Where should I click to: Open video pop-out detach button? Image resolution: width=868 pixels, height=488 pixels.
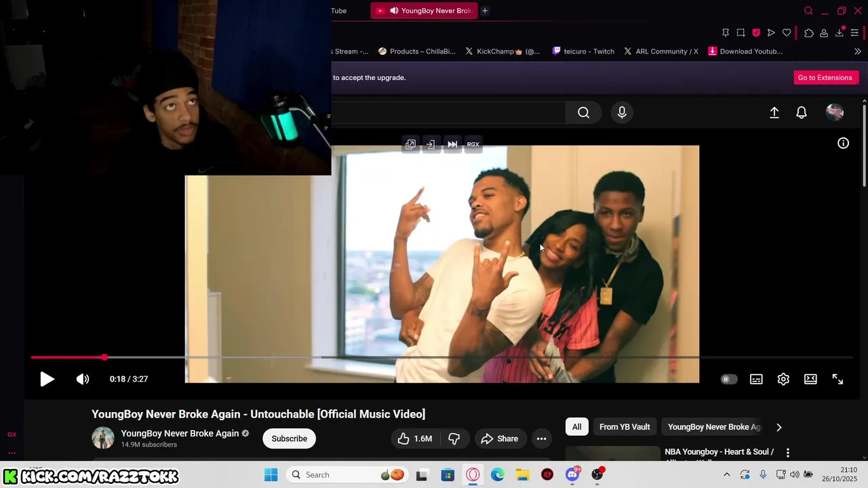(x=410, y=144)
